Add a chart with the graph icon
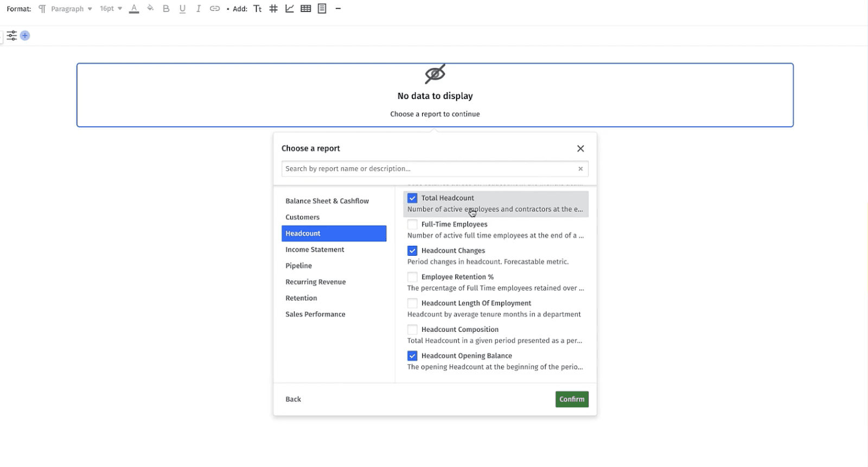The width and height of the screenshot is (868, 467). [x=290, y=9]
